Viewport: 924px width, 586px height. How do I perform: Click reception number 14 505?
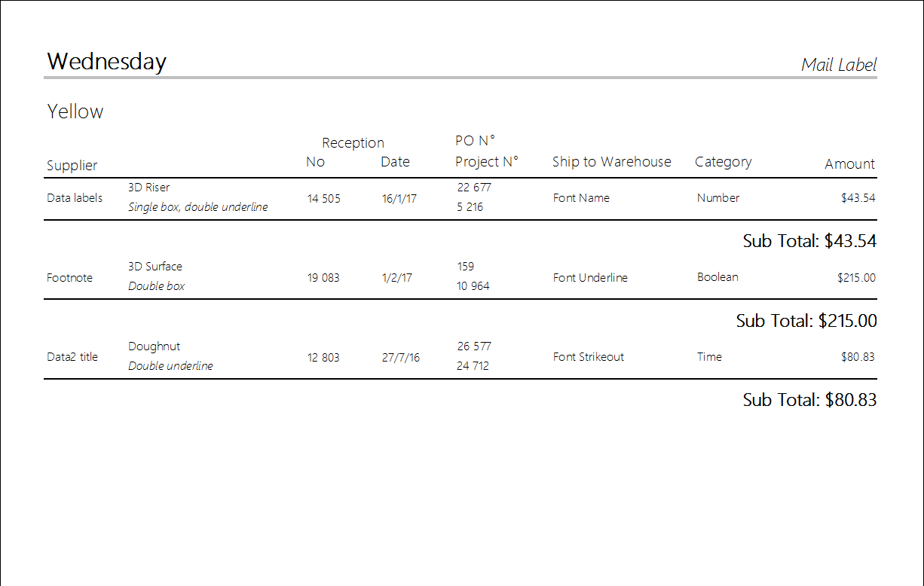pyautogui.click(x=323, y=199)
